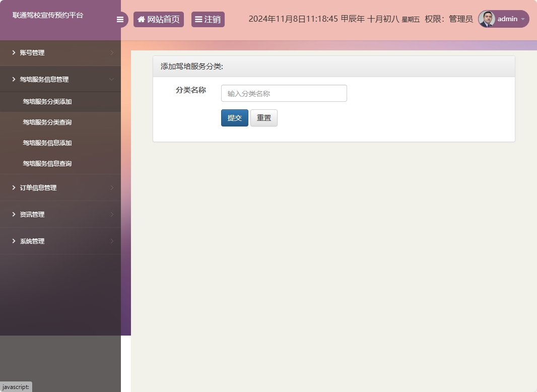537x392 pixels.
Task: Click the 联通驾校宣传预约平台 title
Action: point(48,15)
